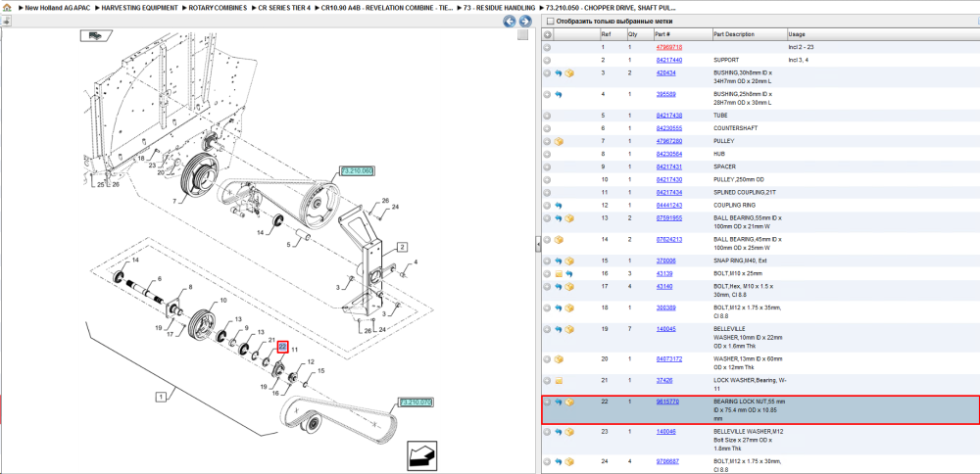Viewport: 980px width, 474px height.
Task: Select callout 2 box in the diagram
Action: 403,247
